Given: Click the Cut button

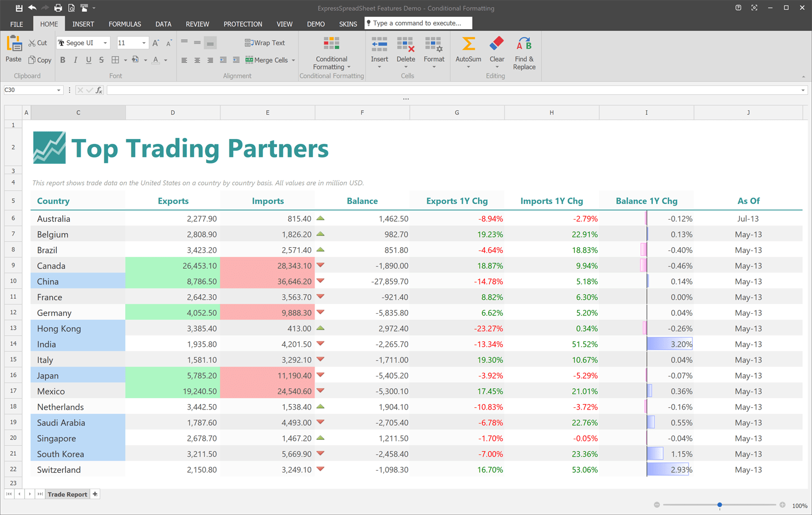Looking at the screenshot, I should [38, 43].
